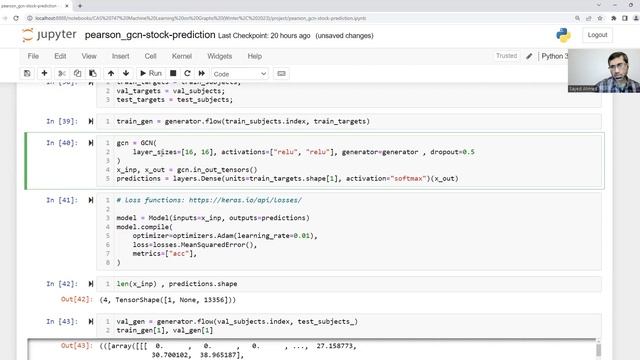640x360 pixels.
Task: Toggle the browser side panel icon
Action: (x=624, y=18)
